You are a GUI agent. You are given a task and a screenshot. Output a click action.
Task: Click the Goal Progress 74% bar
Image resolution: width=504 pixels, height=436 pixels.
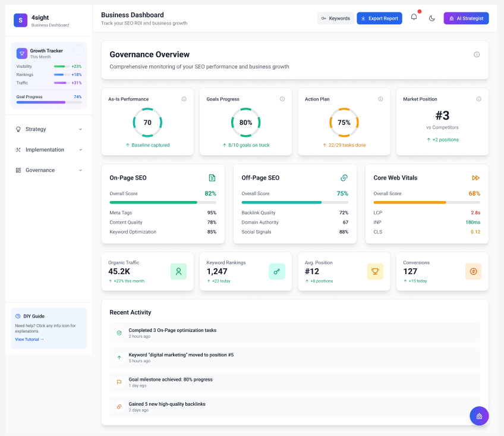point(49,102)
